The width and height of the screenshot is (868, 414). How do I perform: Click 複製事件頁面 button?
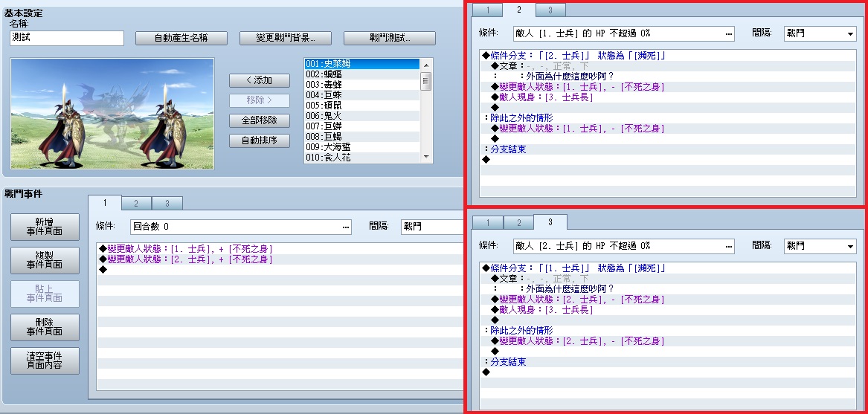pyautogui.click(x=45, y=260)
